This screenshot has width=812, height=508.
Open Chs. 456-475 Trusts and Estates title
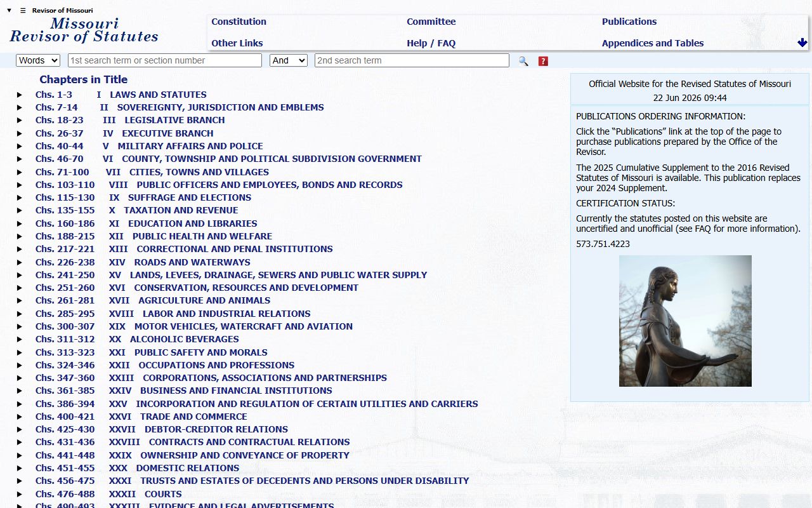252,481
